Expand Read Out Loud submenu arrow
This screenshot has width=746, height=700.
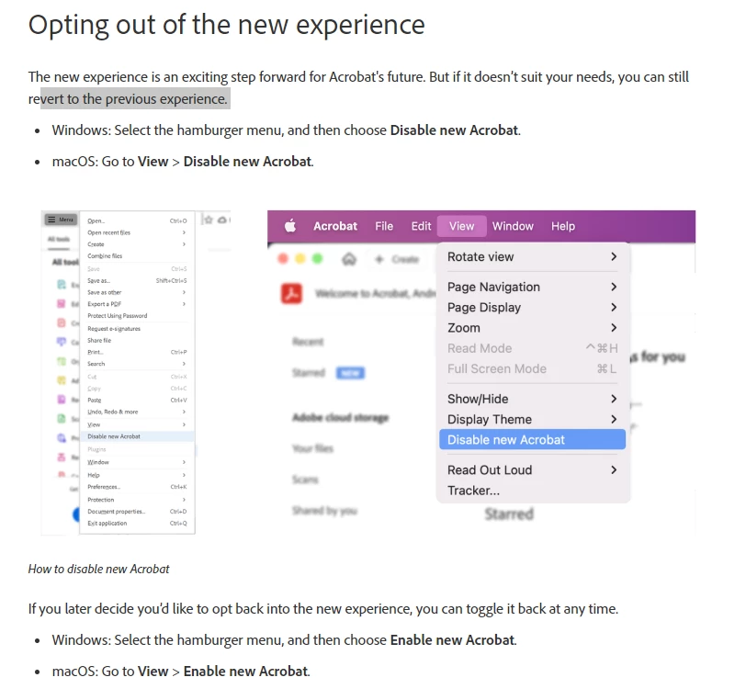(x=614, y=469)
